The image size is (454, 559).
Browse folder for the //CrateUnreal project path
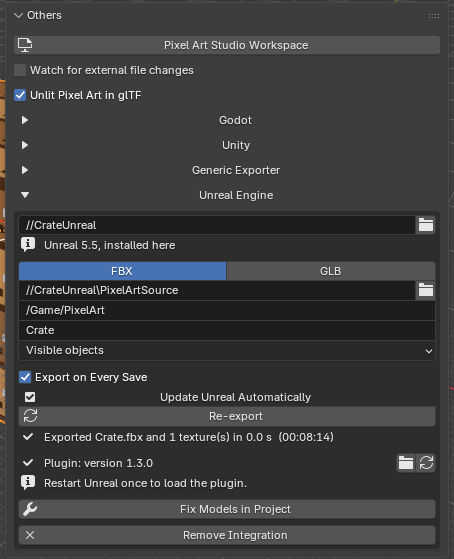click(425, 225)
